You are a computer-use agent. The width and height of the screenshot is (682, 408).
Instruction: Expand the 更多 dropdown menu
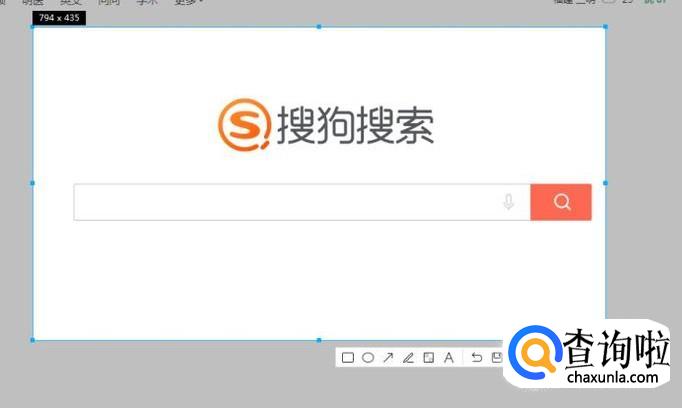188,2
